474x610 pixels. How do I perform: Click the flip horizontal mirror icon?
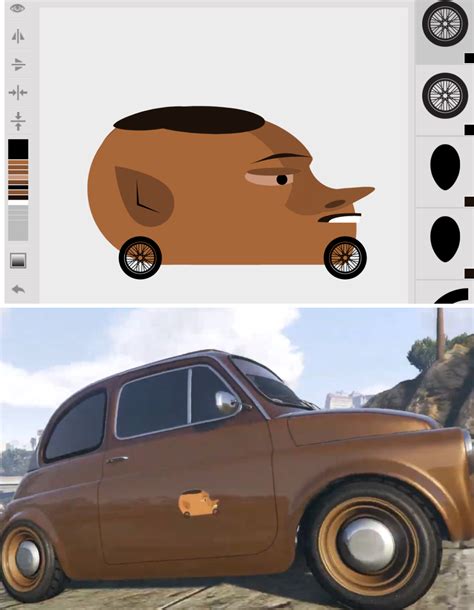click(x=18, y=37)
